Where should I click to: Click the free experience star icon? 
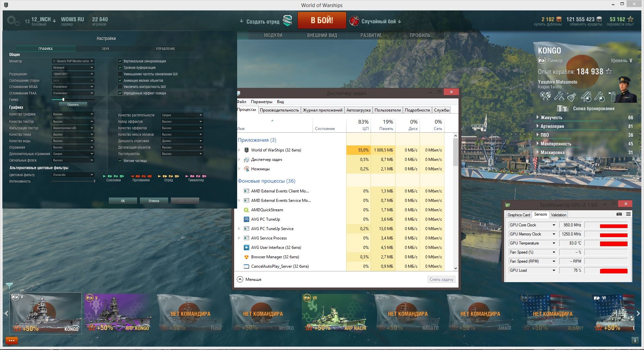tap(631, 19)
